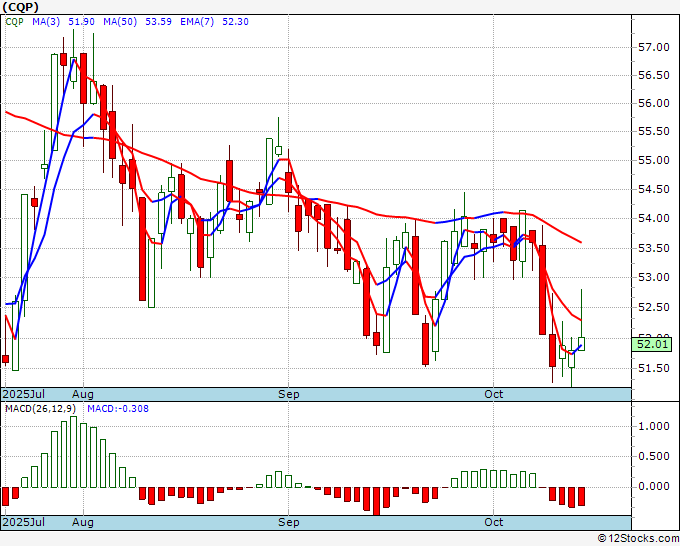Click the 2025Jul label on price timeline
The image size is (680, 546).
24,394
